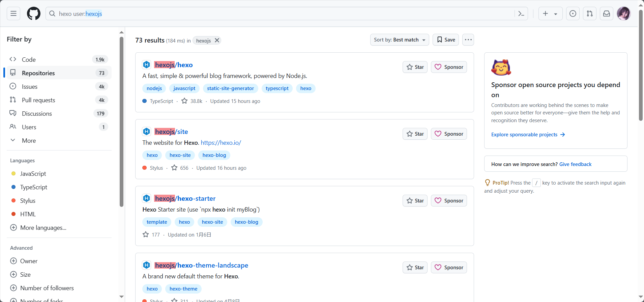The width and height of the screenshot is (644, 302).
Task: Open the notifications inbox icon
Action: pyautogui.click(x=606, y=13)
